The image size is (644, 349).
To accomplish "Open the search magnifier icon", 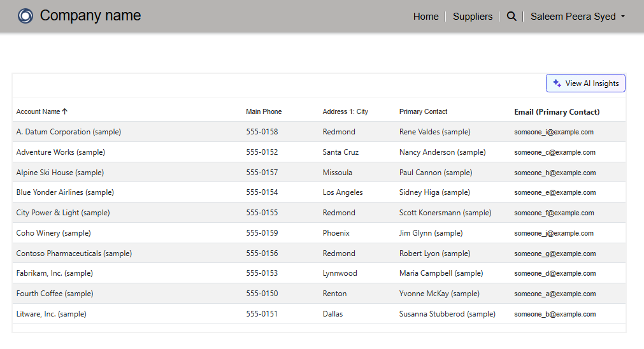I will (512, 16).
